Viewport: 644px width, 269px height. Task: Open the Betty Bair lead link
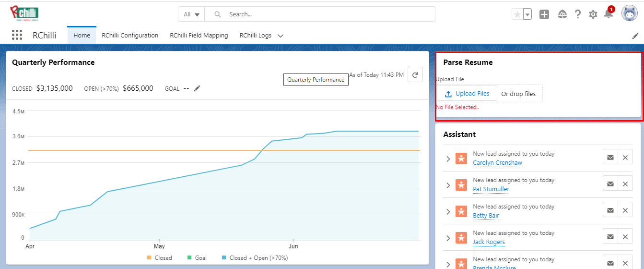point(486,216)
